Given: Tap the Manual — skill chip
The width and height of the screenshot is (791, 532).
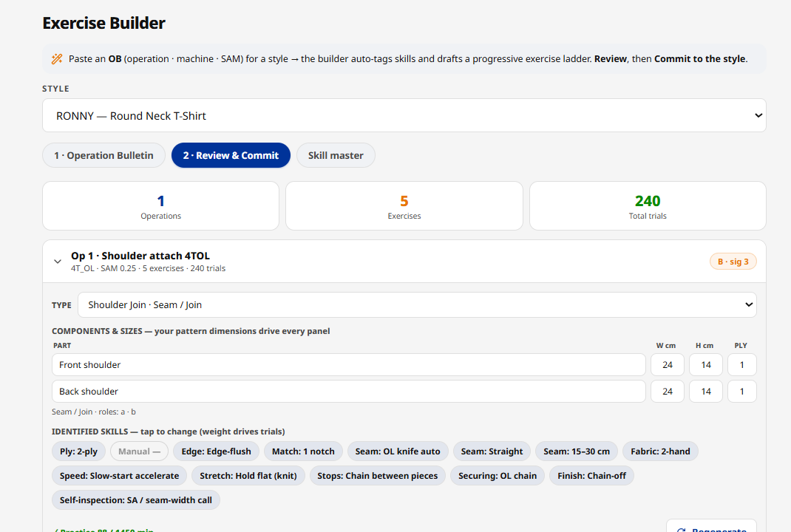Looking at the screenshot, I should 139,451.
